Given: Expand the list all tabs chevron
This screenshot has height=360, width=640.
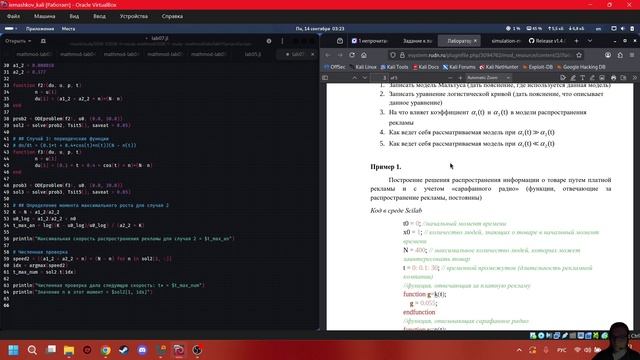Looking at the screenshot, I should click(590, 41).
